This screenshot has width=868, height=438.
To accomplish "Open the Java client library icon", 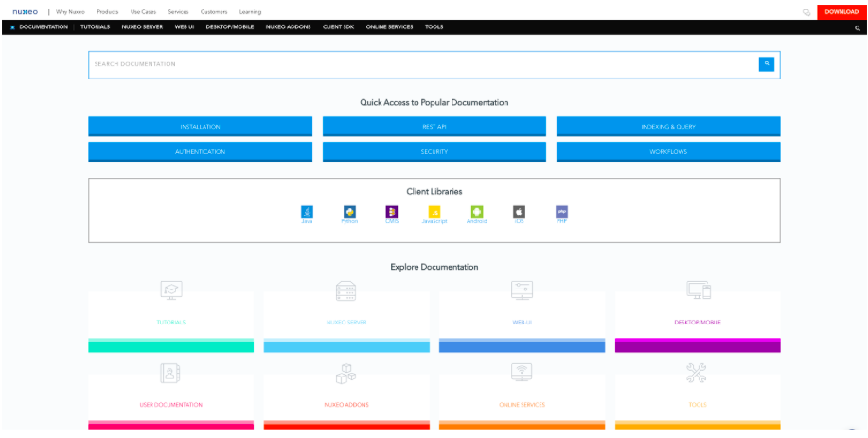I will click(307, 211).
